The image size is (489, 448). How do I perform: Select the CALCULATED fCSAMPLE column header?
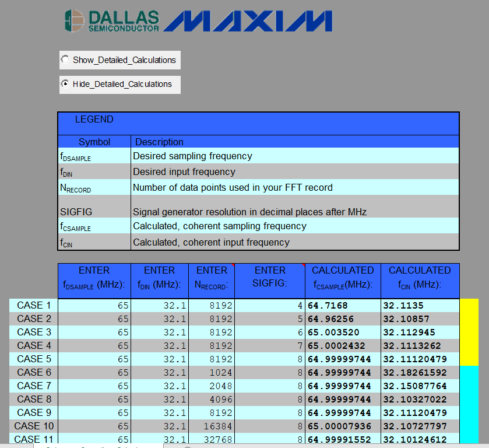click(343, 281)
